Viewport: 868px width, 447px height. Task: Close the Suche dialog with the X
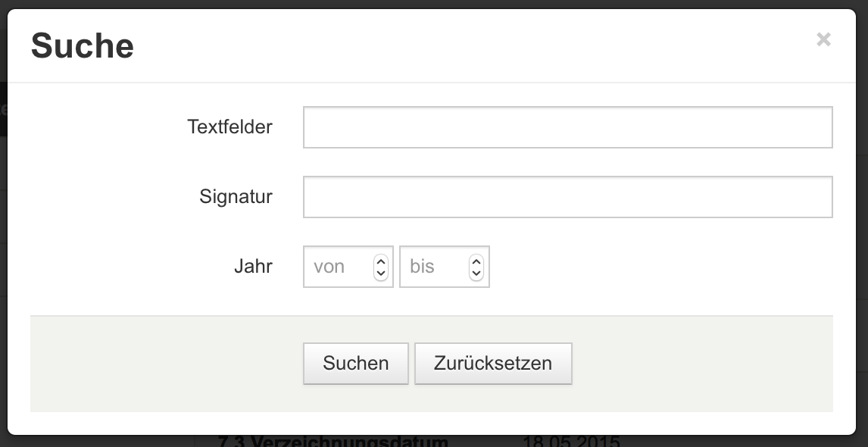click(823, 39)
